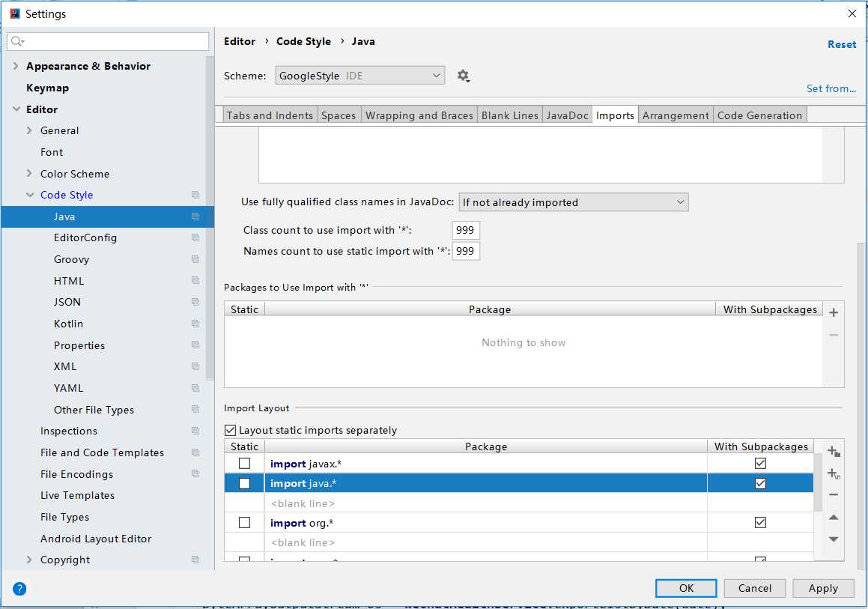The image size is (868, 609).
Task: Expand the General node
Action: (x=29, y=130)
